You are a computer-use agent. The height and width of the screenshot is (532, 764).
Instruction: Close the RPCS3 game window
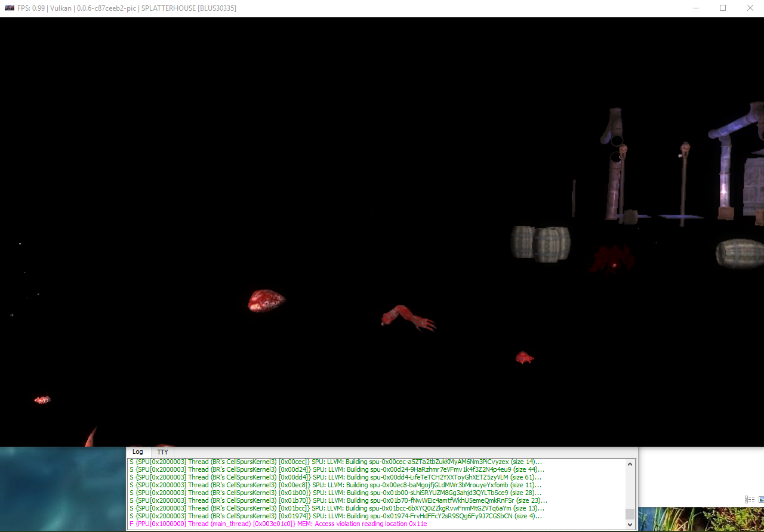tap(750, 8)
